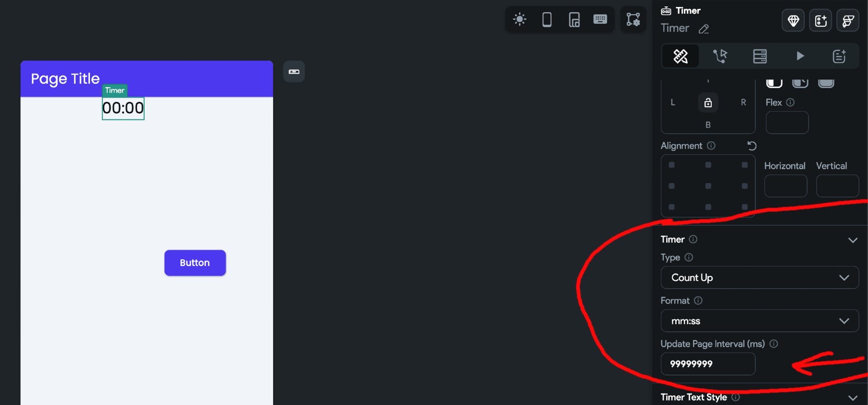Viewport: 868px width, 405px height.
Task: Select center alignment dot in grid
Action: pos(708,186)
